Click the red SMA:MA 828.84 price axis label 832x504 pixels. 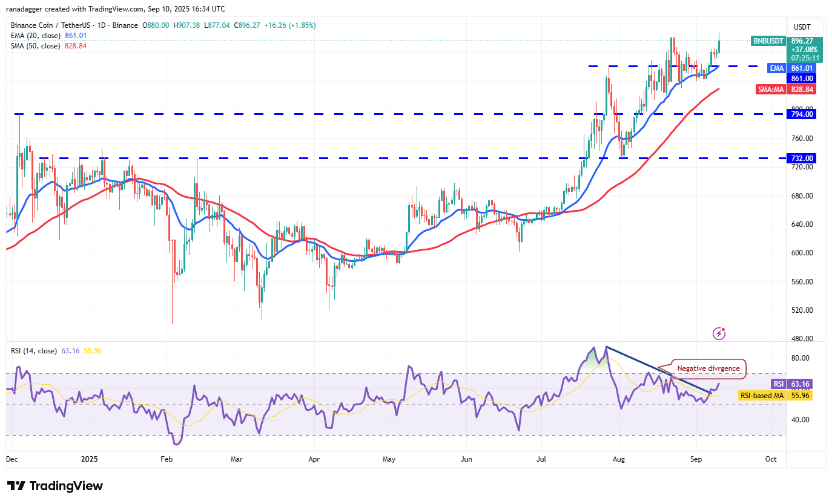click(799, 89)
